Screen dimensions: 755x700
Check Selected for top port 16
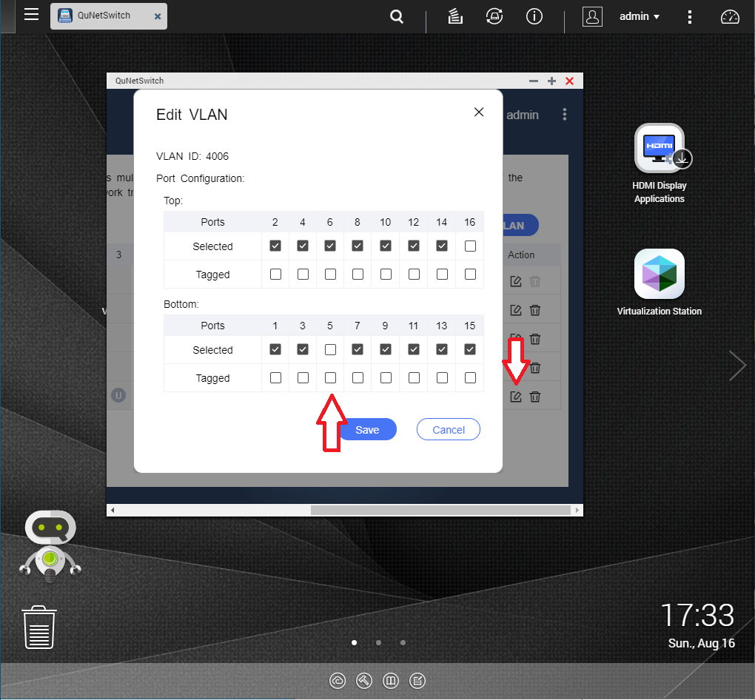point(470,246)
